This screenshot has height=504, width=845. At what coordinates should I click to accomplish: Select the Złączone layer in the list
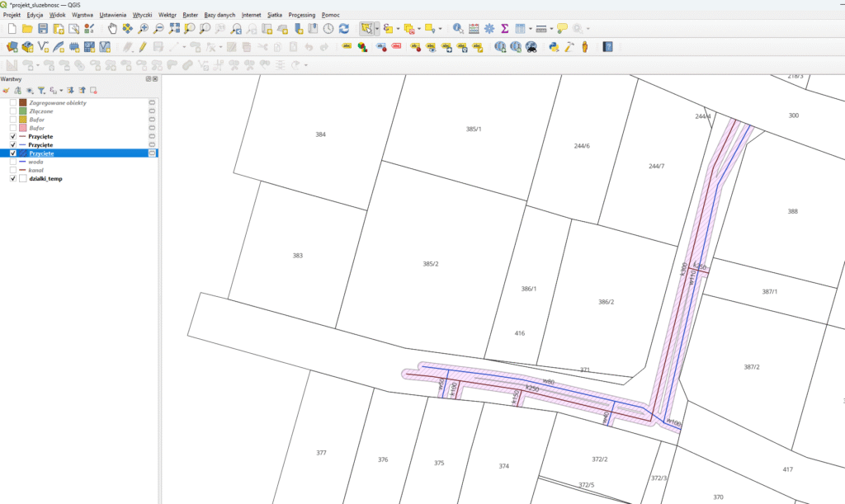41,111
